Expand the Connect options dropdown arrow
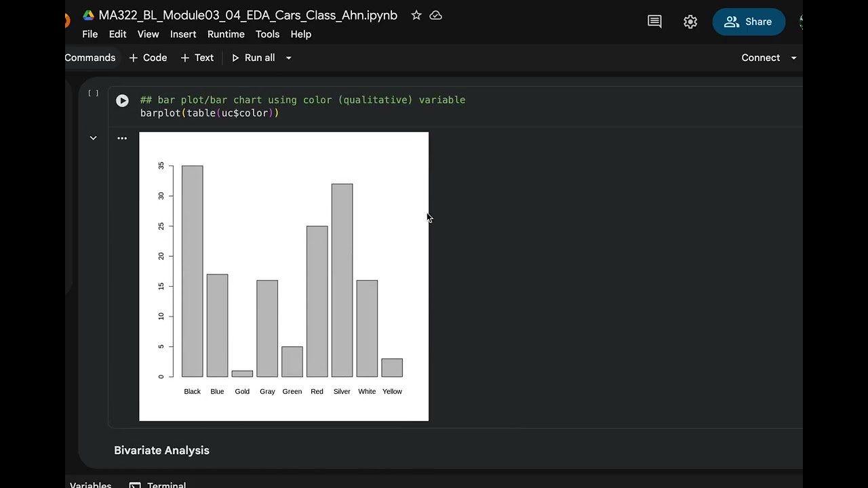 (793, 58)
